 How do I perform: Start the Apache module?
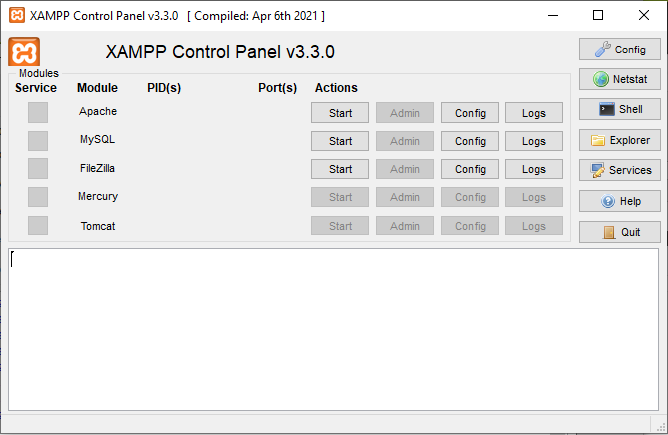pos(340,113)
